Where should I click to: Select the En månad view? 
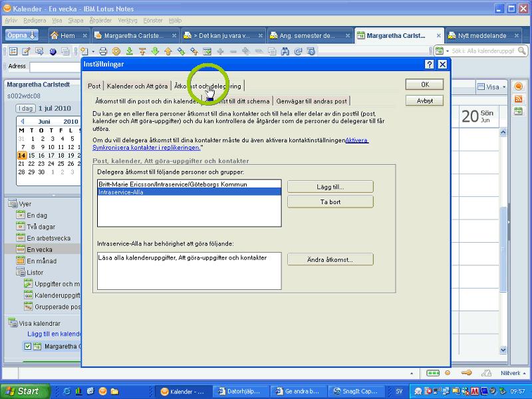pyautogui.click(x=41, y=261)
